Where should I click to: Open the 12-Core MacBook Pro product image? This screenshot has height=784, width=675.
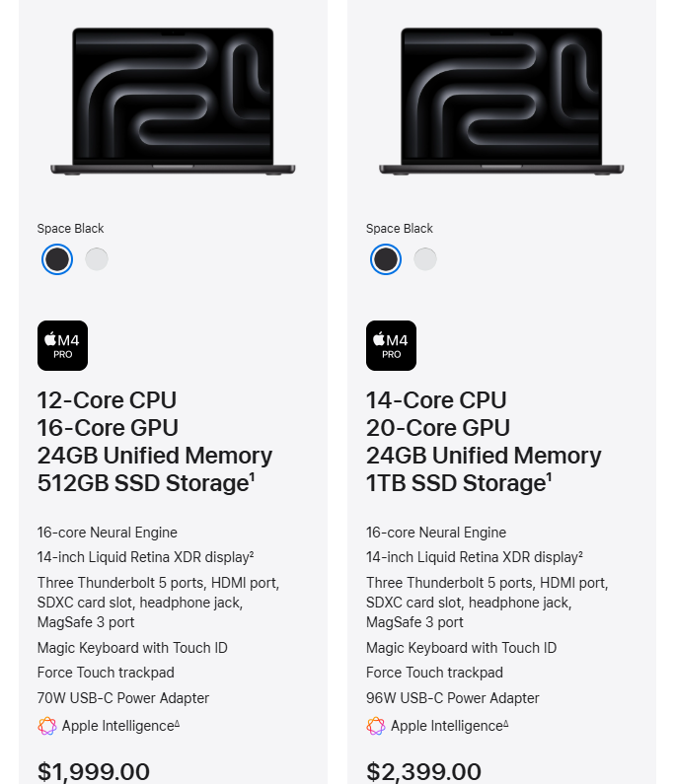tap(173, 102)
